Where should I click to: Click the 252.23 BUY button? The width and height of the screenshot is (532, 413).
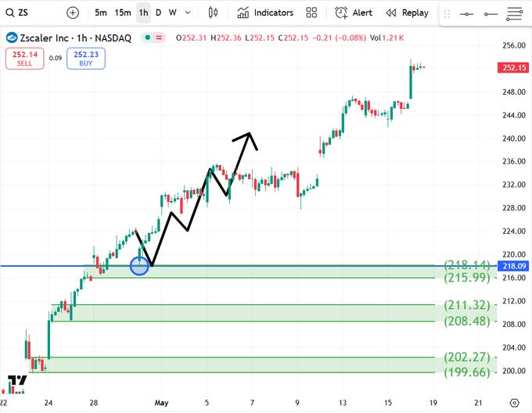click(x=86, y=59)
